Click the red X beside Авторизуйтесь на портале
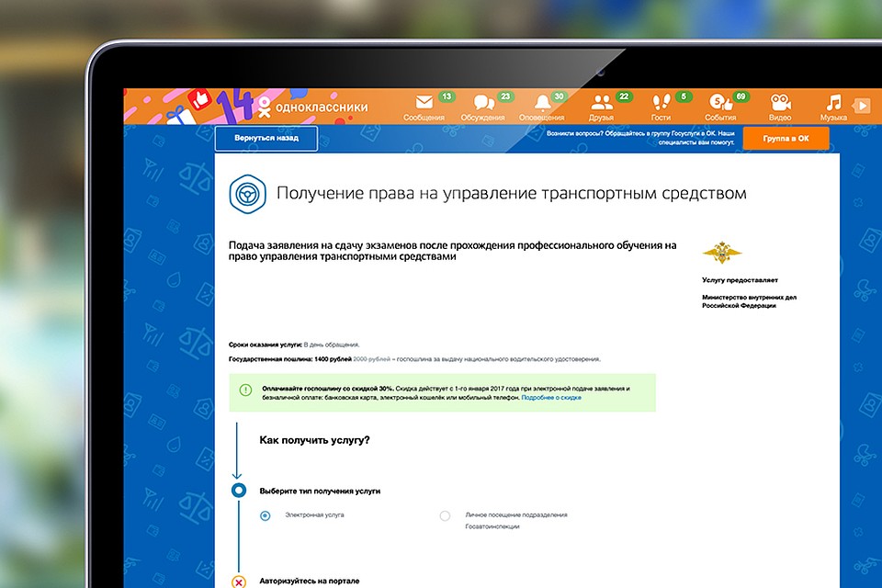This screenshot has height=588, width=882. tap(239, 582)
